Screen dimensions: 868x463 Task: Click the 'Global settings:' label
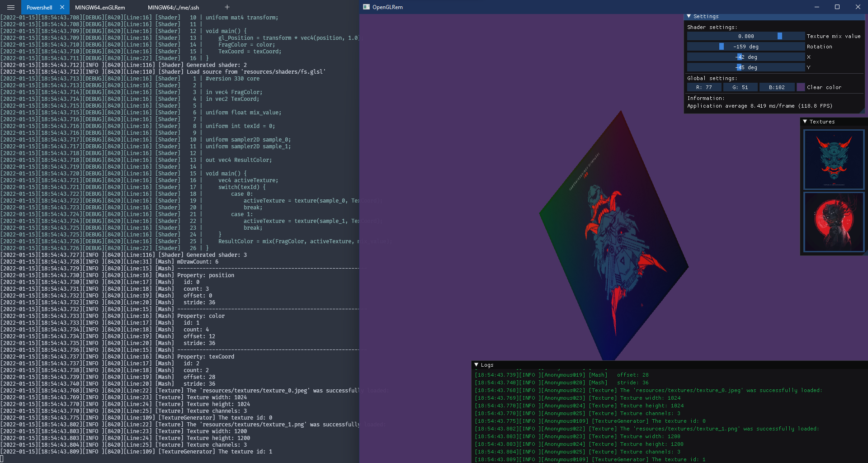tap(712, 78)
